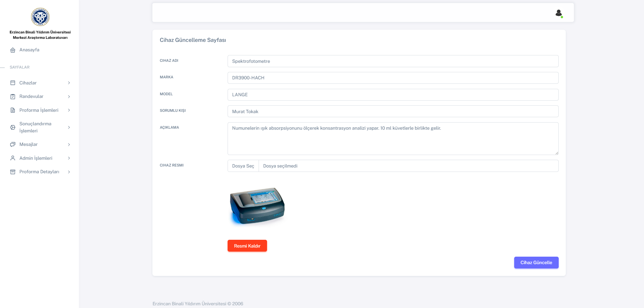Go to Anasayfa page
This screenshot has width=644, height=308.
[x=29, y=50]
